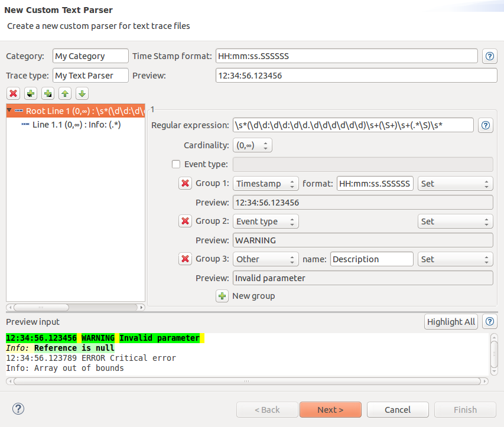Open the regular expression help icon

(x=486, y=125)
